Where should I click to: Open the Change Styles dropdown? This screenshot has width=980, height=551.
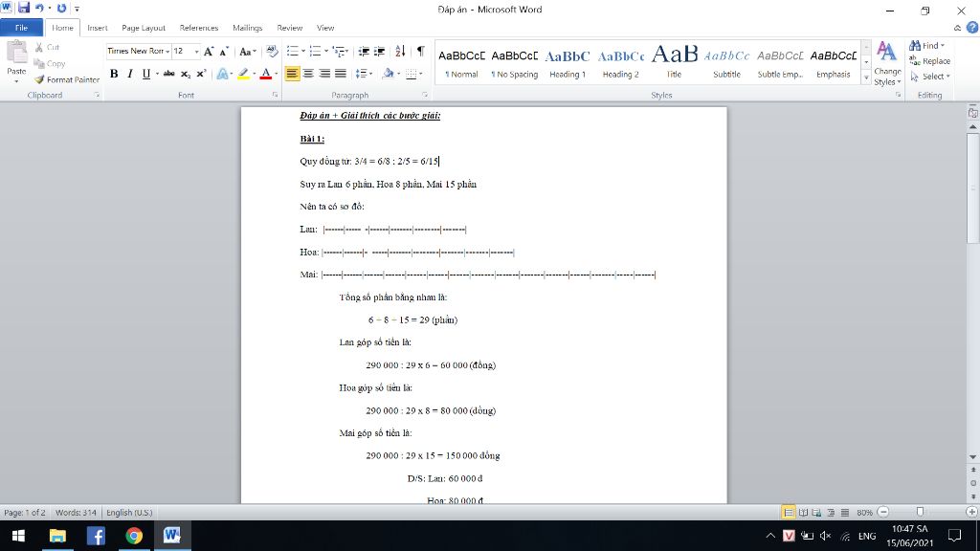[x=887, y=63]
